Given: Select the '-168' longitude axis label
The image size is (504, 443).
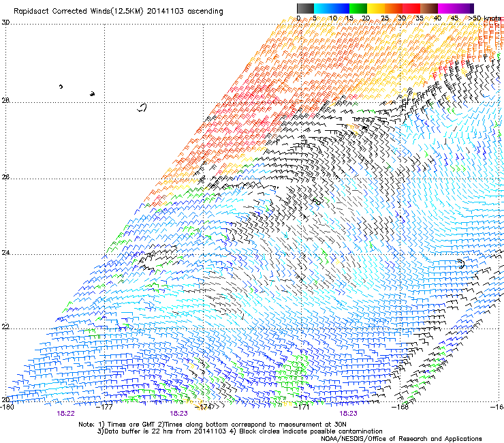Looking at the screenshot, I should pyautogui.click(x=400, y=407).
